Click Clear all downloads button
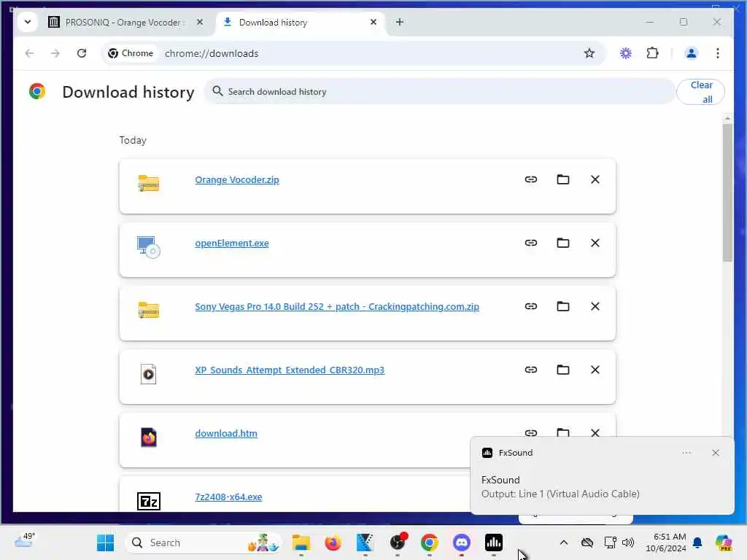This screenshot has height=560, width=747. click(701, 91)
